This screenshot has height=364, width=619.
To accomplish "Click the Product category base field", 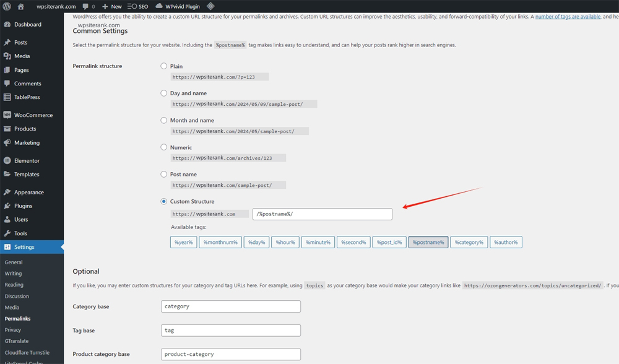I will click(230, 354).
